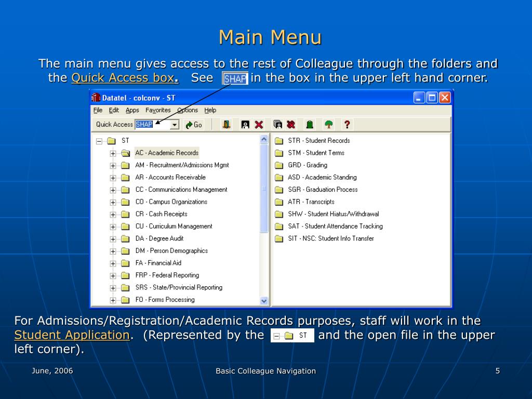Click the SIT - NSC: Student Info Transfer folder icon

279,238
